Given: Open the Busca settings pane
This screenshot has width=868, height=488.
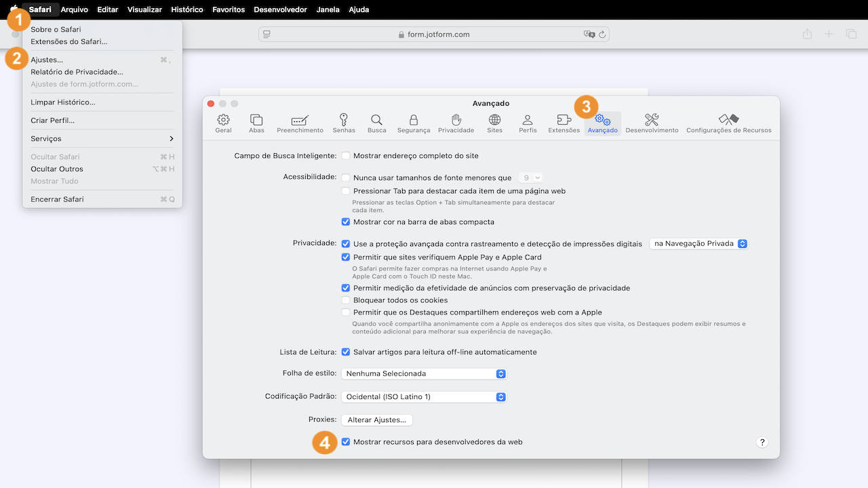Looking at the screenshot, I should point(376,124).
